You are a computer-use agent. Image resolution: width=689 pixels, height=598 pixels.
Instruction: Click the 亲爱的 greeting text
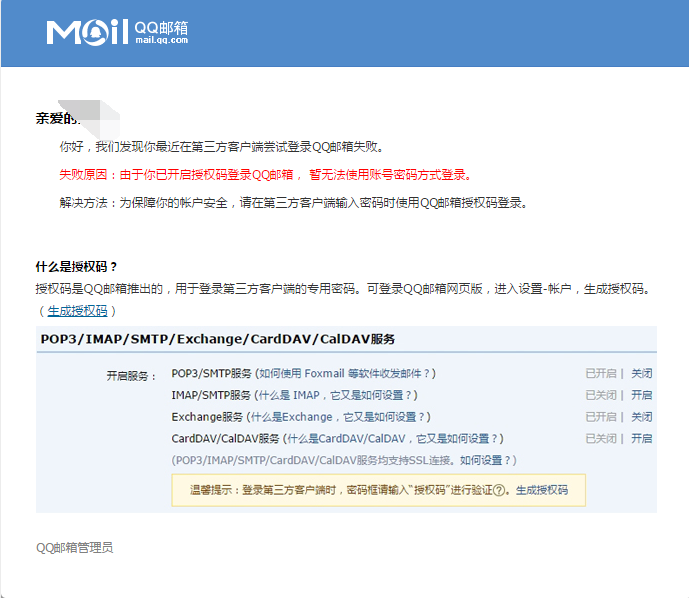click(57, 118)
